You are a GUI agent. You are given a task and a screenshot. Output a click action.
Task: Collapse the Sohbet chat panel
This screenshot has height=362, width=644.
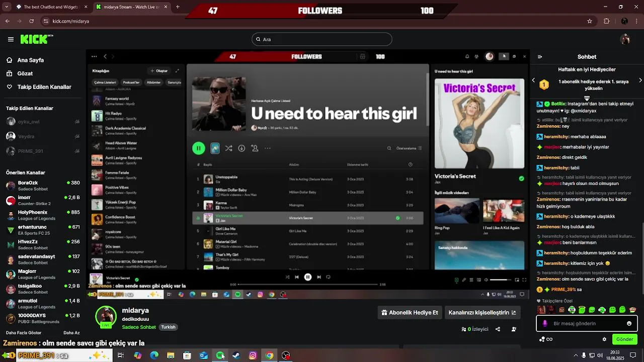click(x=540, y=57)
